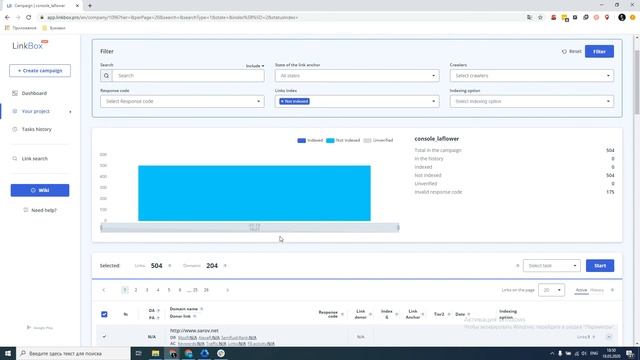640x360 pixels.
Task: Open the Include dropdown above Search
Action: pos(255,66)
